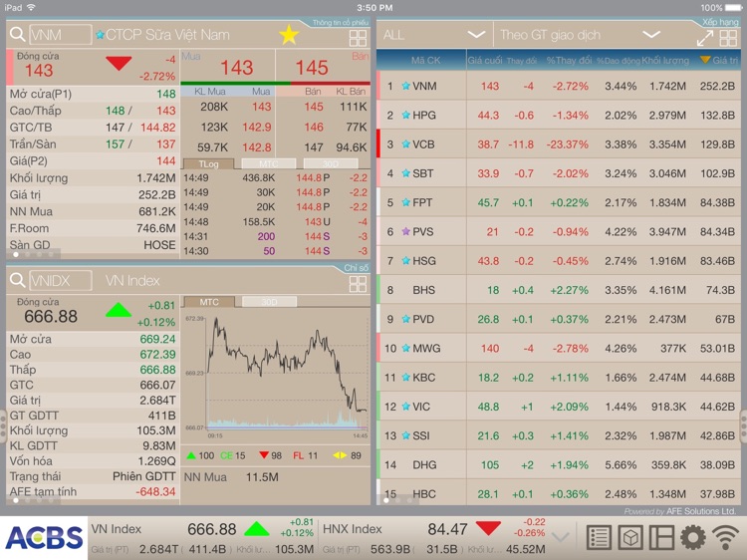Tap the DHG ranking row
747x560 pixels.
[x=559, y=464]
